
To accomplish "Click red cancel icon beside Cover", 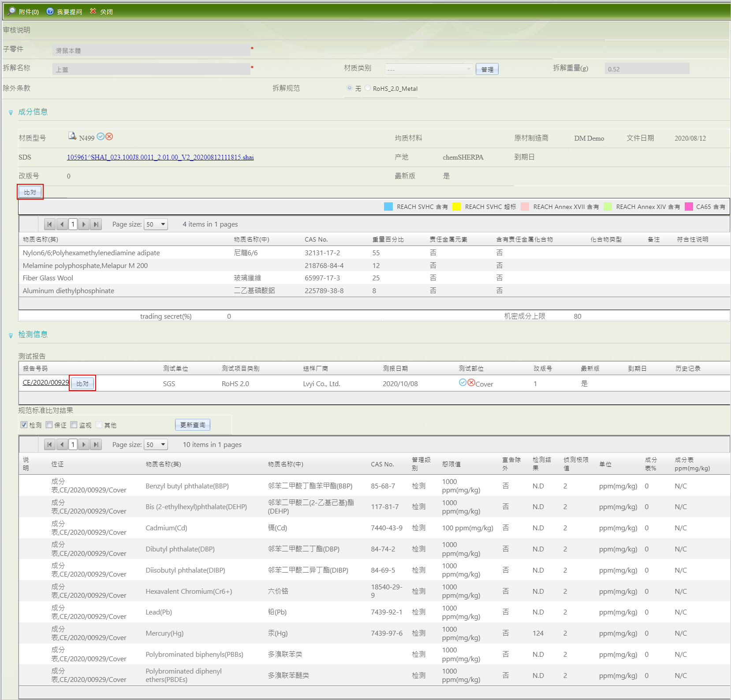I will 471,383.
